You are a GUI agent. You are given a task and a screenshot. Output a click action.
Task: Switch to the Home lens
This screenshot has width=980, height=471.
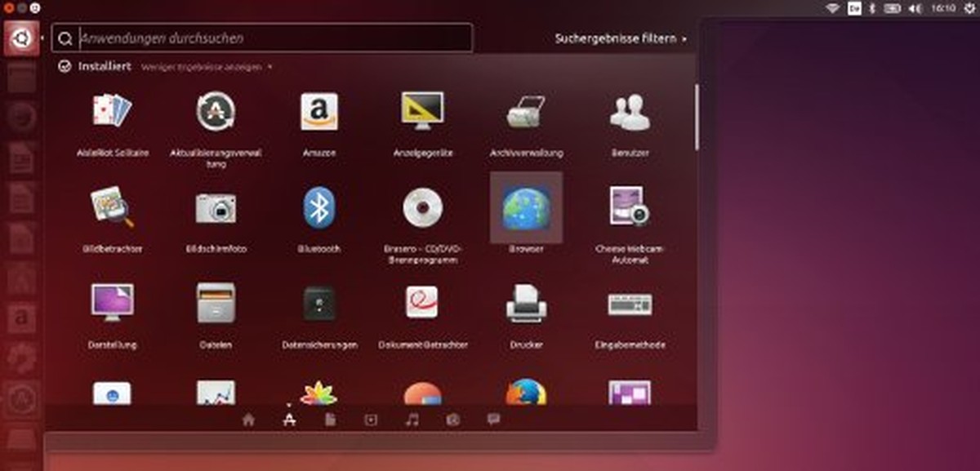click(248, 420)
